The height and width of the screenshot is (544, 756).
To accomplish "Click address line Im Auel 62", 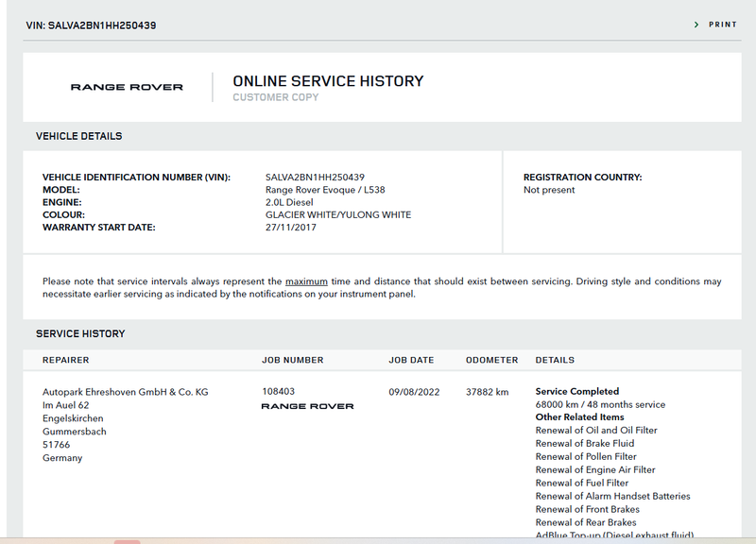I will pyautogui.click(x=65, y=405).
